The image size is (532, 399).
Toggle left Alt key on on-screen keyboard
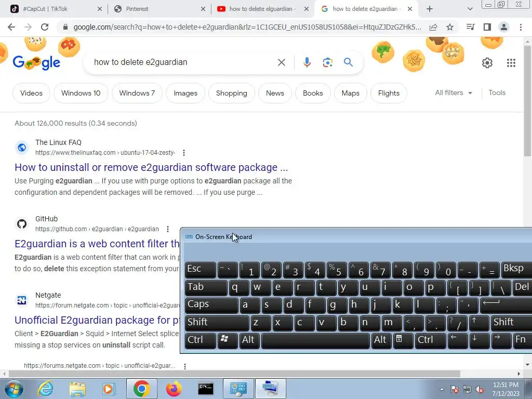tap(249, 340)
